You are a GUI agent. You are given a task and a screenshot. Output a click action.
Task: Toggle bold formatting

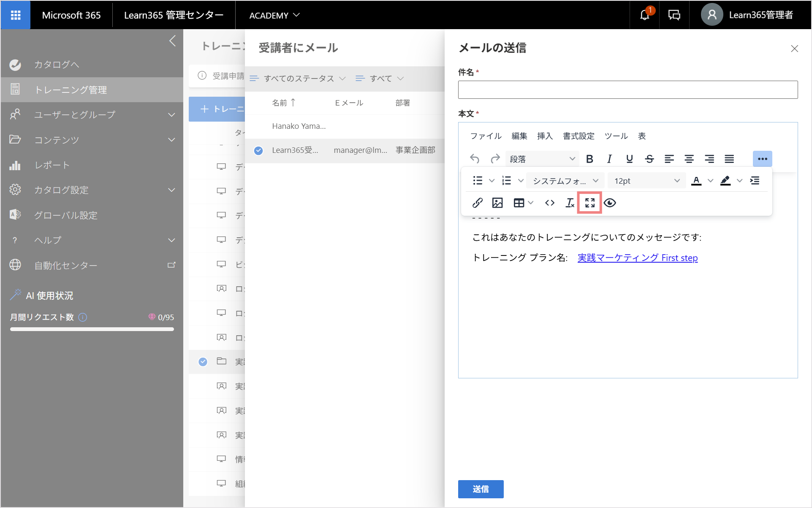click(x=589, y=159)
